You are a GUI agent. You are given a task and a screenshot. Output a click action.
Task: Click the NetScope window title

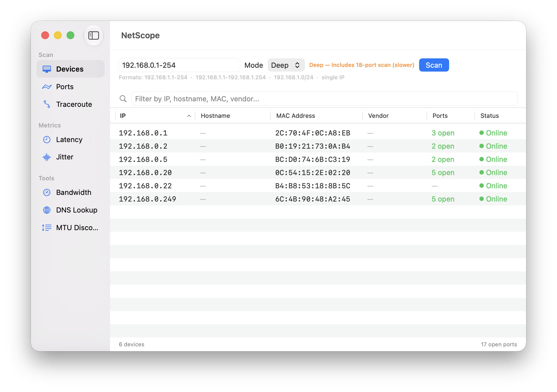pyautogui.click(x=140, y=36)
